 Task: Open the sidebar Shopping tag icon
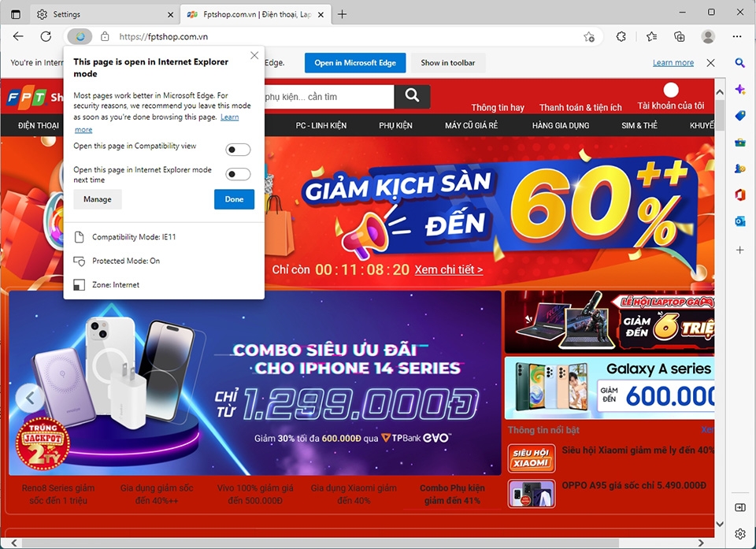pyautogui.click(x=739, y=116)
